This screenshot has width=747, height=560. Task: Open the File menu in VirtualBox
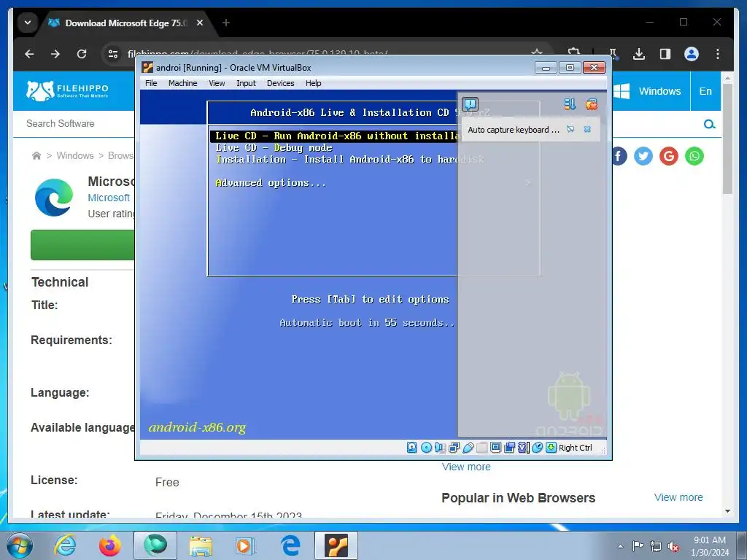click(151, 83)
